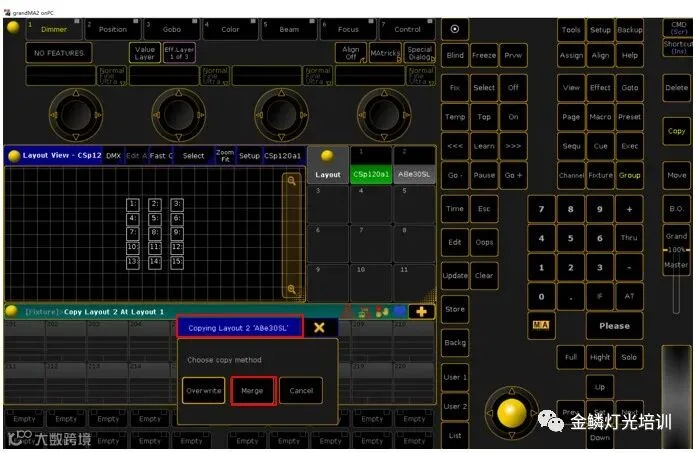The image size is (695, 453).
Task: Select fixture 1 in layout grid
Action: [x=133, y=204]
